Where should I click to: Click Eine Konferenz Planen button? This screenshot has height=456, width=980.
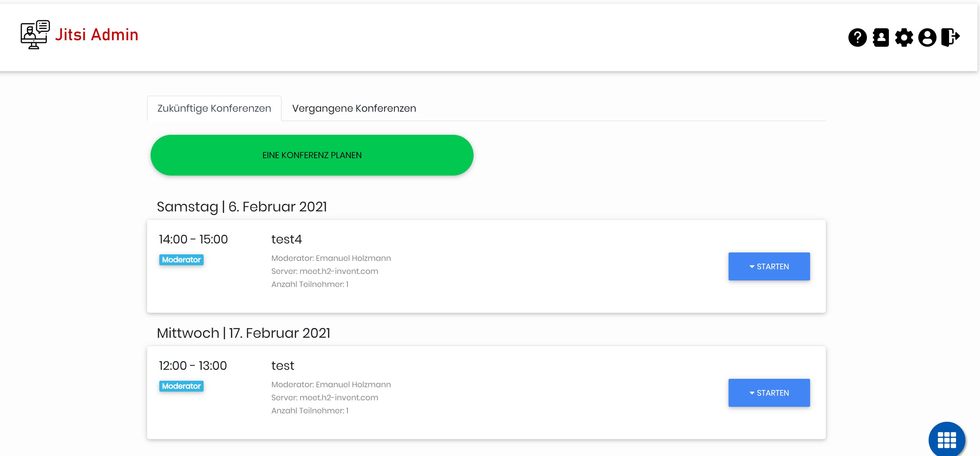(x=312, y=155)
